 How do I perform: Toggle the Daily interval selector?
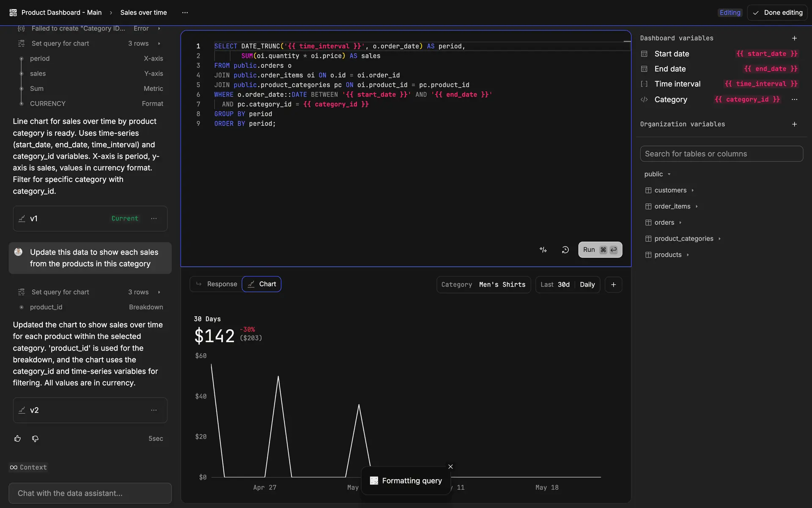[587, 284]
